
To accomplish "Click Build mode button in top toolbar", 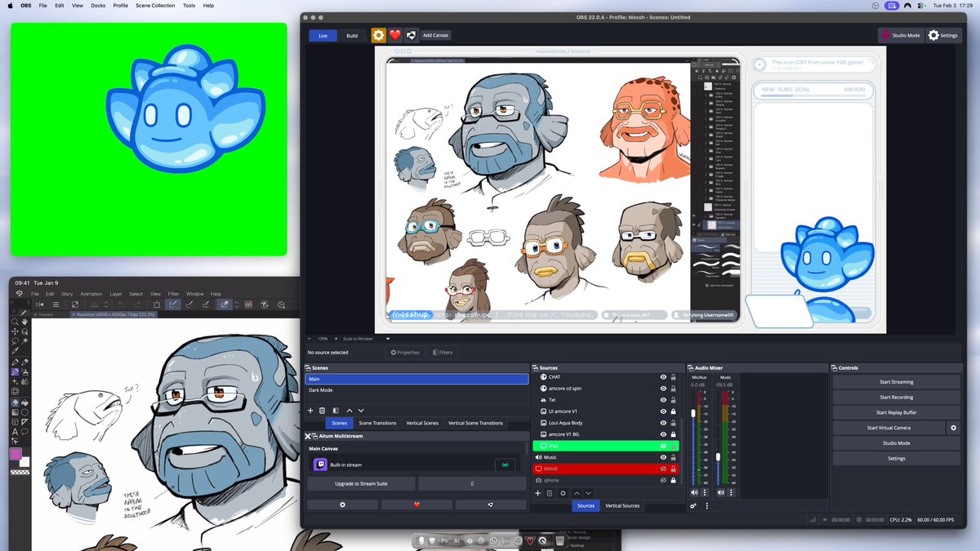I will click(352, 36).
